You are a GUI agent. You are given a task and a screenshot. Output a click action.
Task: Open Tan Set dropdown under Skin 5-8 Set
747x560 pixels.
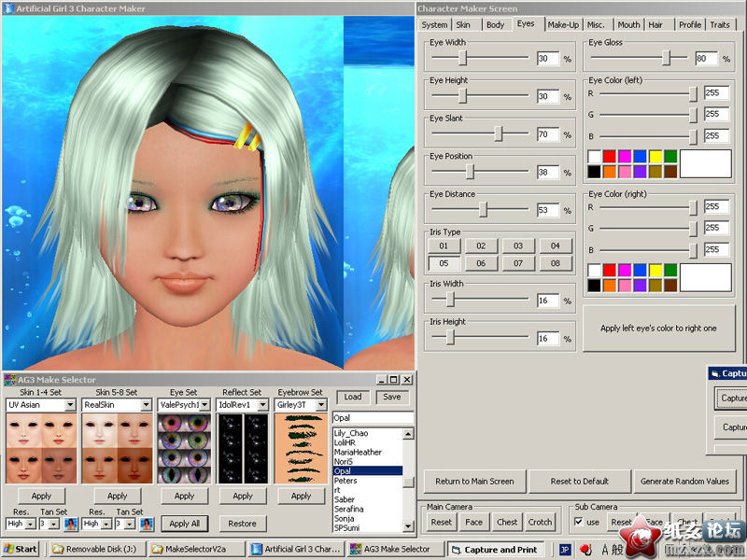[x=130, y=524]
